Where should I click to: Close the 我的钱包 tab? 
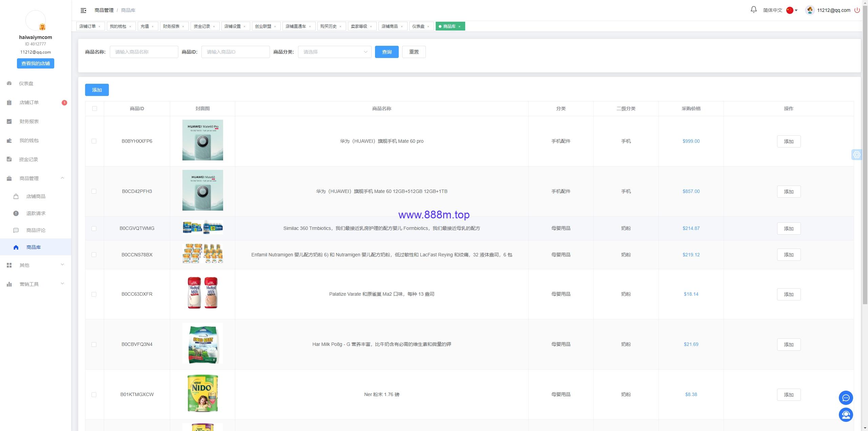[130, 26]
